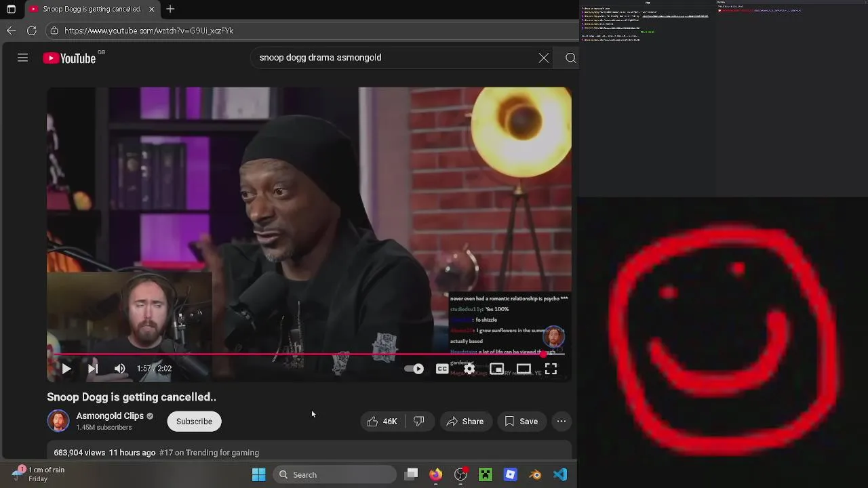Mute the video volume
Image resolution: width=868 pixels, height=488 pixels.
tap(120, 369)
